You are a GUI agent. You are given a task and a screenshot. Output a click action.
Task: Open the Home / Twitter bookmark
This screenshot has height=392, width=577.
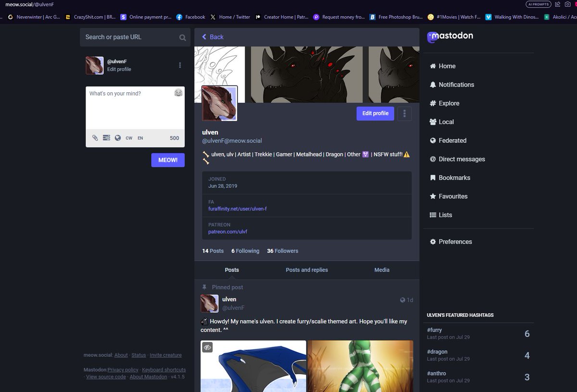230,17
